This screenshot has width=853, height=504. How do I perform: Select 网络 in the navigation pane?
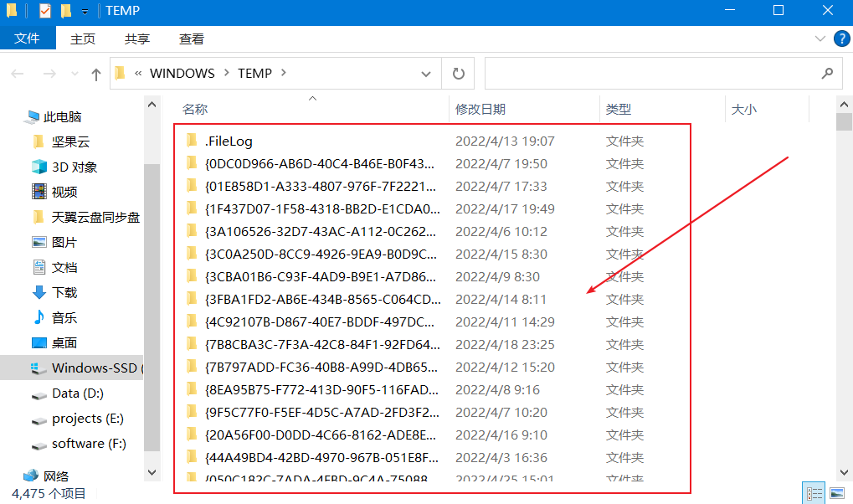pyautogui.click(x=55, y=476)
